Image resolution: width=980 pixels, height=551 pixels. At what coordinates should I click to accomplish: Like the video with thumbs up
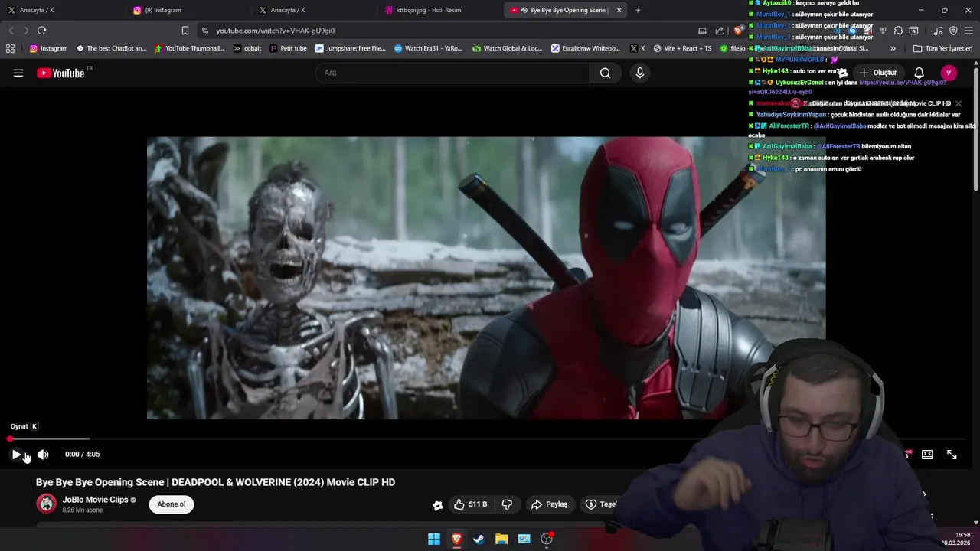click(x=470, y=504)
